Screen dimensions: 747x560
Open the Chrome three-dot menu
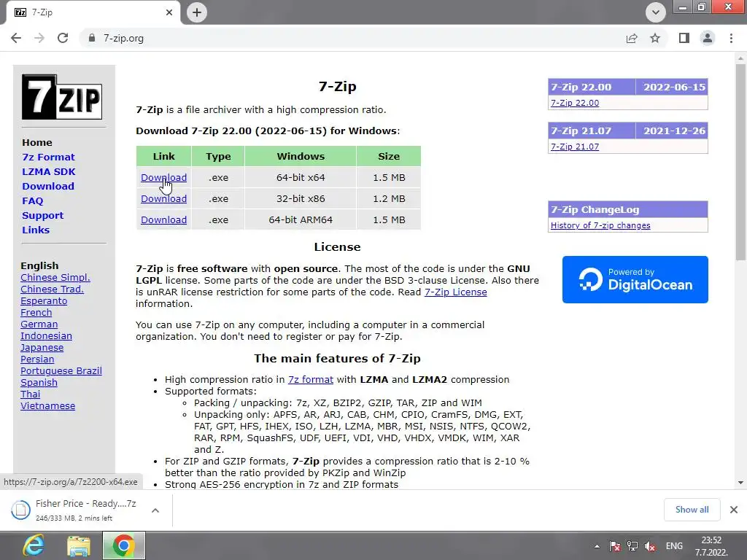[x=731, y=38]
